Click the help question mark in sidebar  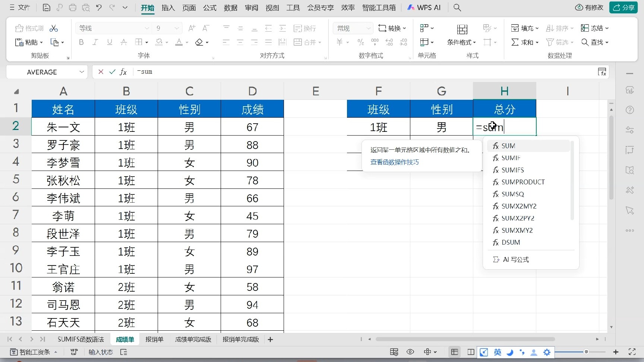pyautogui.click(x=630, y=110)
